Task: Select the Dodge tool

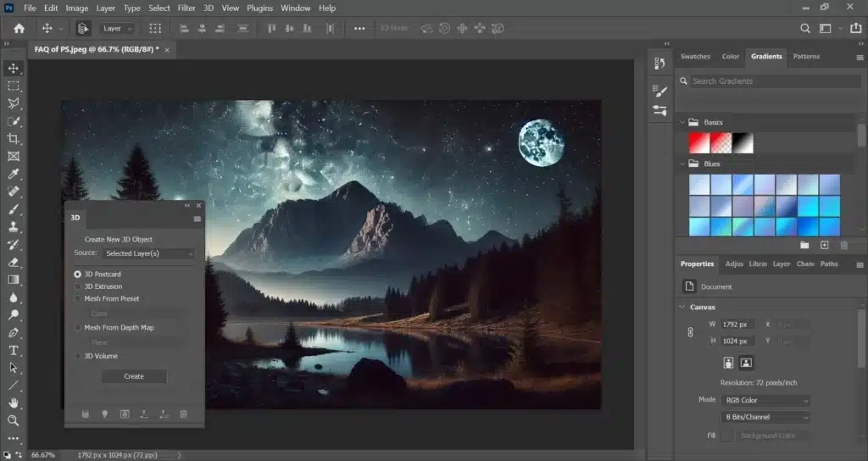Action: tap(14, 315)
